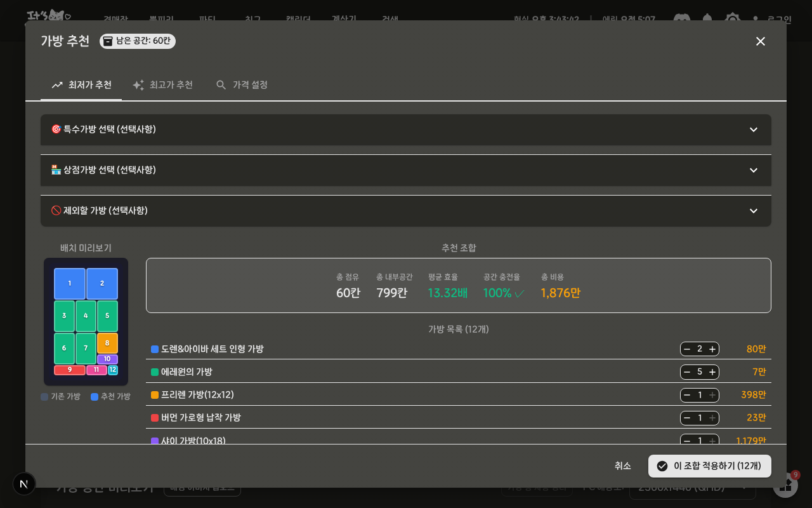This screenshot has height=508, width=812.
Task: Expand the 제외할 가방 section
Action: click(406, 211)
